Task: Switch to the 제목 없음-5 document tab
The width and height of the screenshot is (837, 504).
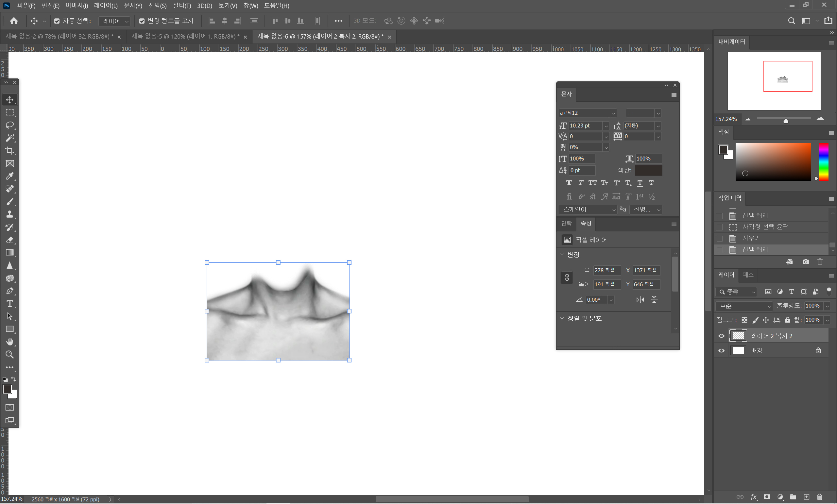Action: 185,36
